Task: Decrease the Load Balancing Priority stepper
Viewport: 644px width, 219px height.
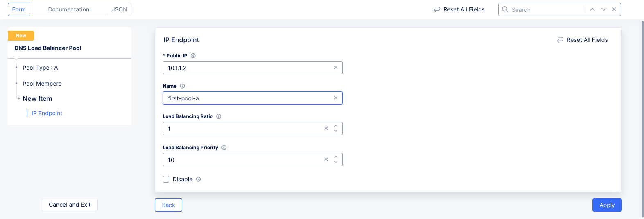Action: [336, 162]
